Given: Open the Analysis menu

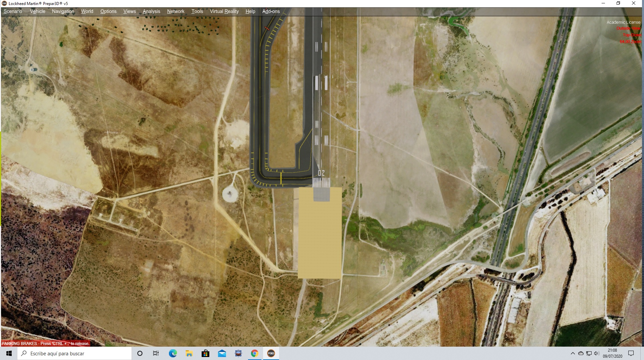Looking at the screenshot, I should click(151, 11).
